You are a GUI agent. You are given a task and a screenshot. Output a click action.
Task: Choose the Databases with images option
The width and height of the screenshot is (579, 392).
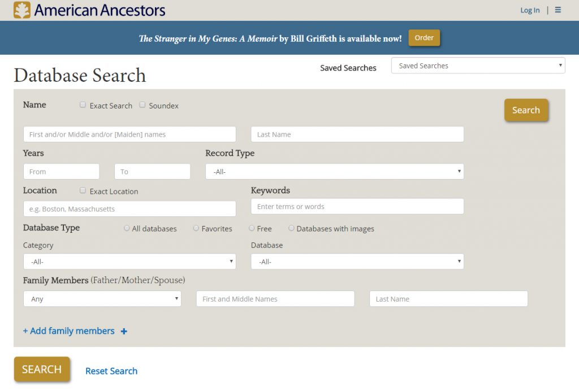(291, 228)
